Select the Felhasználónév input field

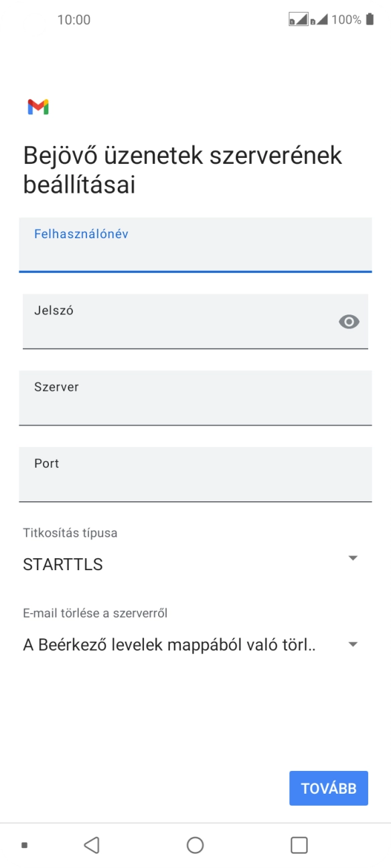click(195, 245)
